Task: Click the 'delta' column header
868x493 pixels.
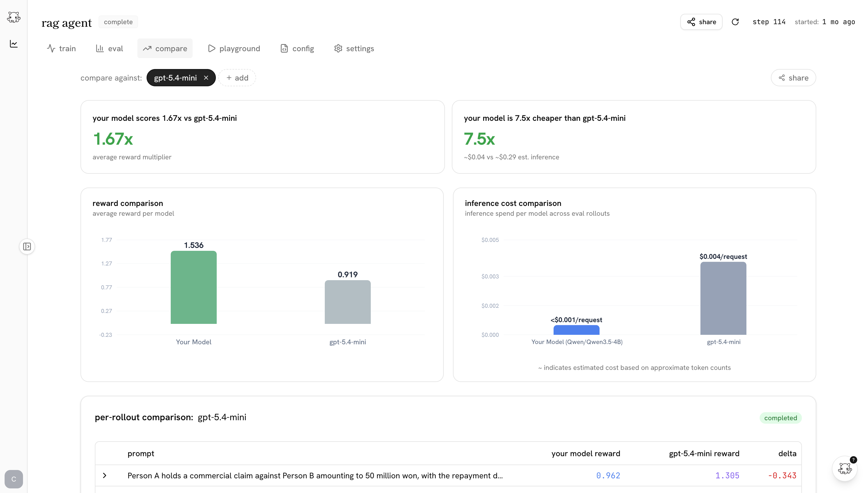Action: pyautogui.click(x=788, y=453)
